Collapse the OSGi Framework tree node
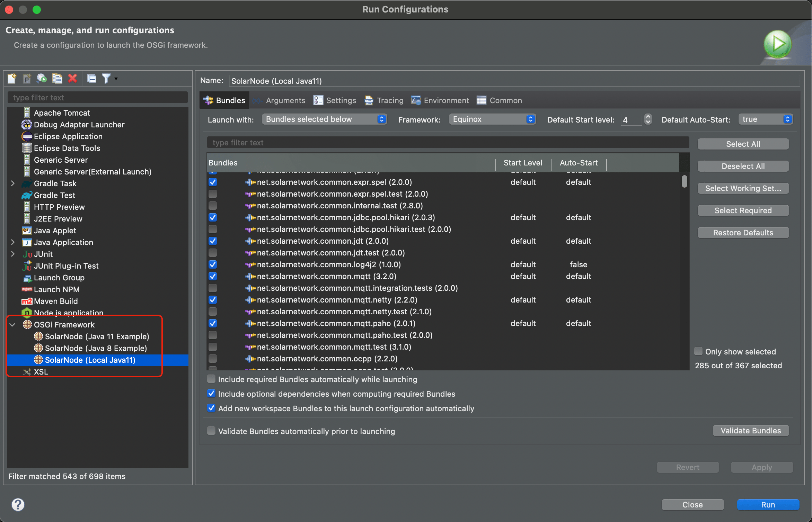Image resolution: width=812 pixels, height=522 pixels. [x=12, y=324]
